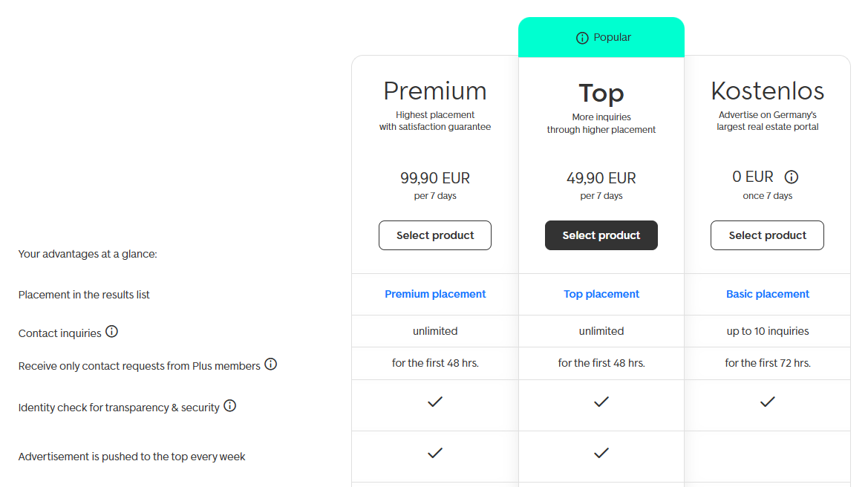Click Premium pushed-to-top checkmark

[435, 452]
